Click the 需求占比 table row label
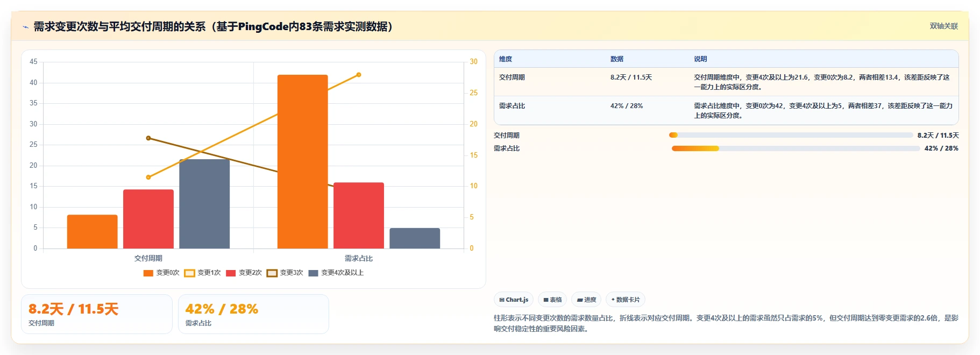 (512, 106)
